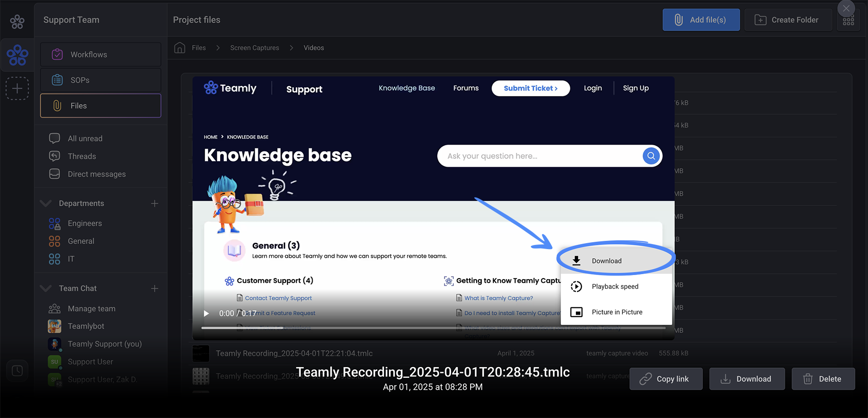Open the grid apps menu icon
868x418 pixels.
(x=848, y=21)
